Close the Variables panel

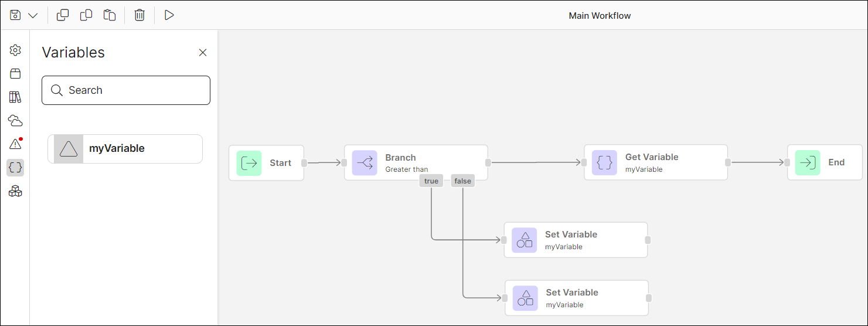pos(203,53)
